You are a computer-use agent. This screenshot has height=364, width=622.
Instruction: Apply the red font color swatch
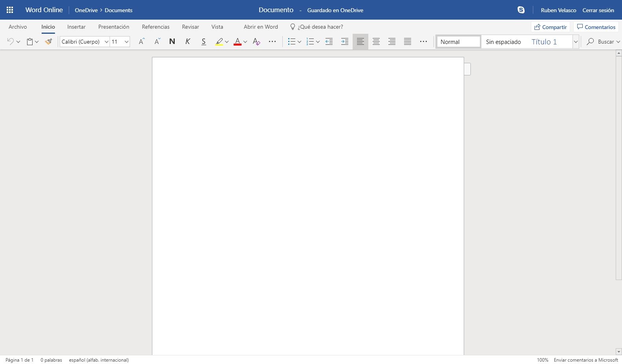(x=237, y=42)
